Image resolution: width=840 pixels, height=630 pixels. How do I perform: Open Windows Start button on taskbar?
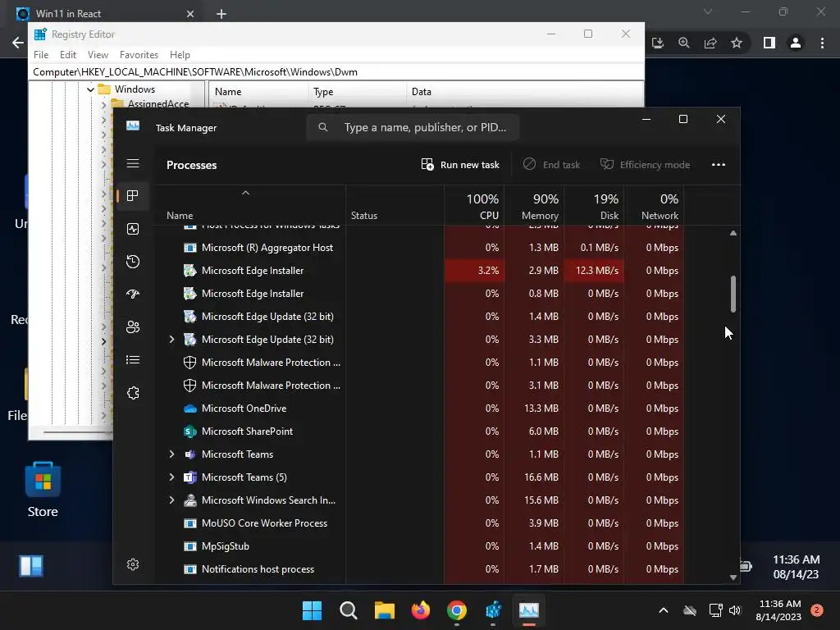tap(312, 610)
